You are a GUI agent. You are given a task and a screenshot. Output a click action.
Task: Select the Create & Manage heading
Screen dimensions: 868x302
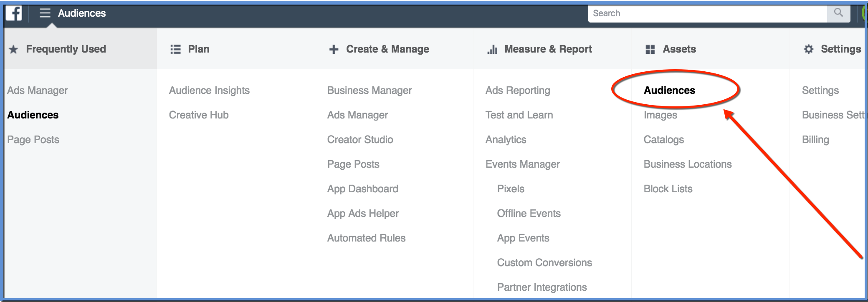point(387,49)
